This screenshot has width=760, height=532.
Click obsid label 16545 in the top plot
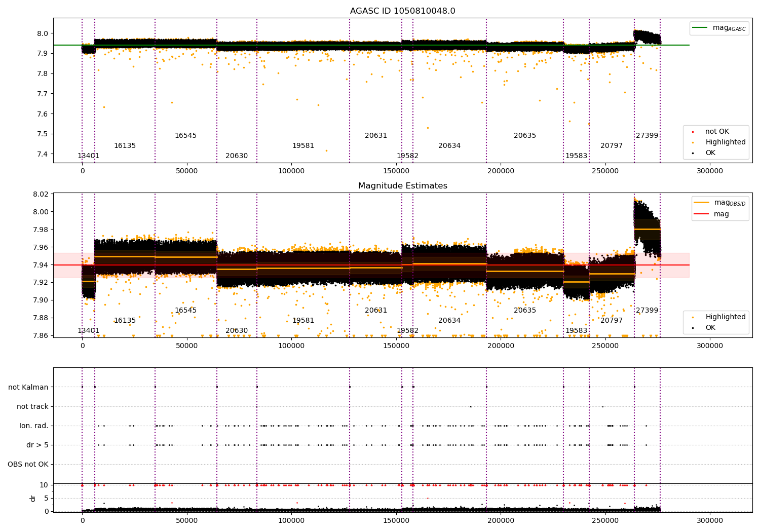(x=185, y=136)
